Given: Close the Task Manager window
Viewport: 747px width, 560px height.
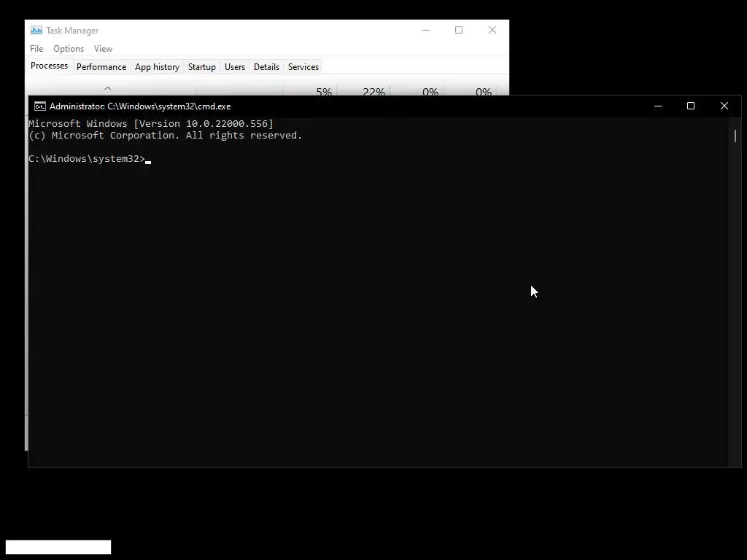Looking at the screenshot, I should (x=492, y=30).
